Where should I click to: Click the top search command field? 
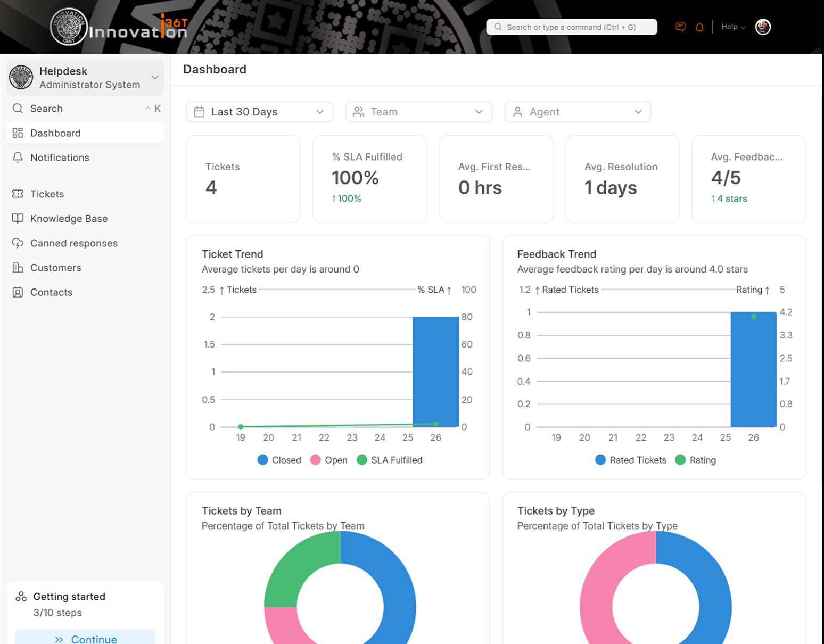tap(571, 27)
